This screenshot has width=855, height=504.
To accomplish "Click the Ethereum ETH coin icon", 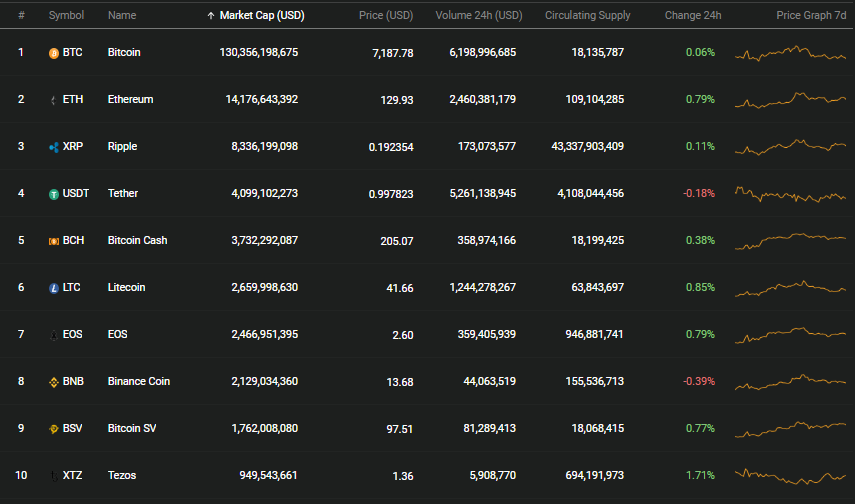I will tap(53, 100).
